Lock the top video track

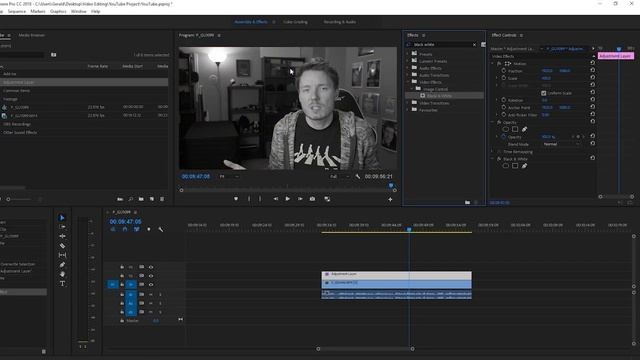(x=122, y=267)
